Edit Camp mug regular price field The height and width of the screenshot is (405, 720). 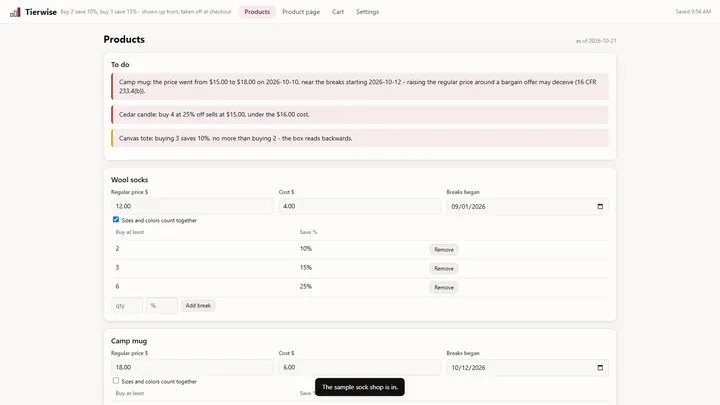point(192,367)
